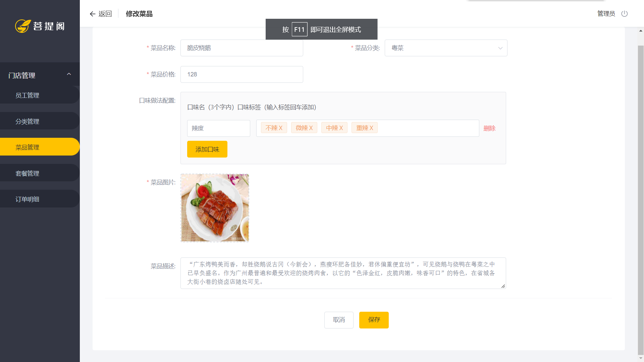Screen dimensions: 644x362
Task: Click the roast goose dish thumbnail
Action: [215, 208]
